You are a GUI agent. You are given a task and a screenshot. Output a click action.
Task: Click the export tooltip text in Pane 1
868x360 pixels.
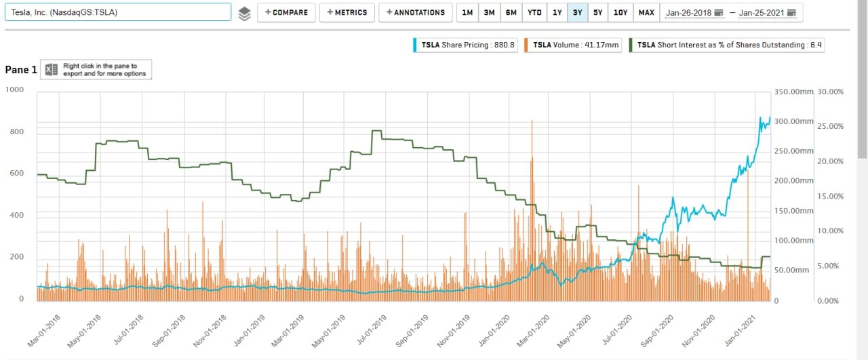coord(104,70)
